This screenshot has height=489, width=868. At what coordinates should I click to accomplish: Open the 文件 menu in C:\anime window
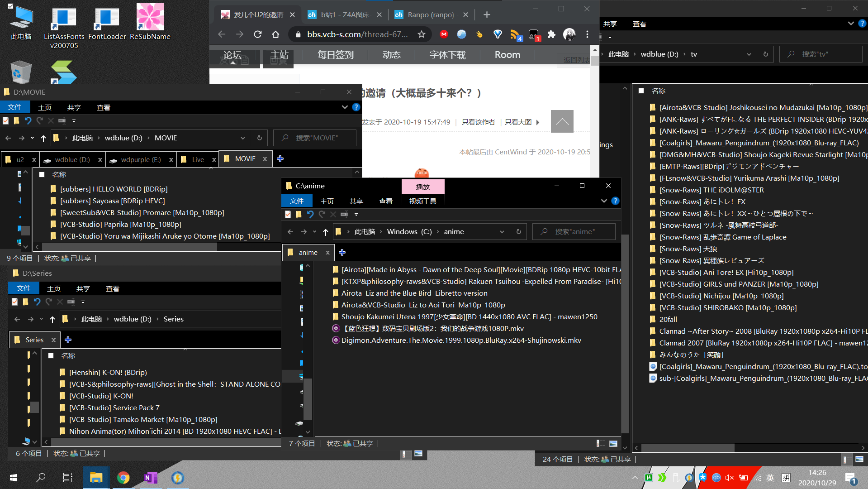pos(297,201)
